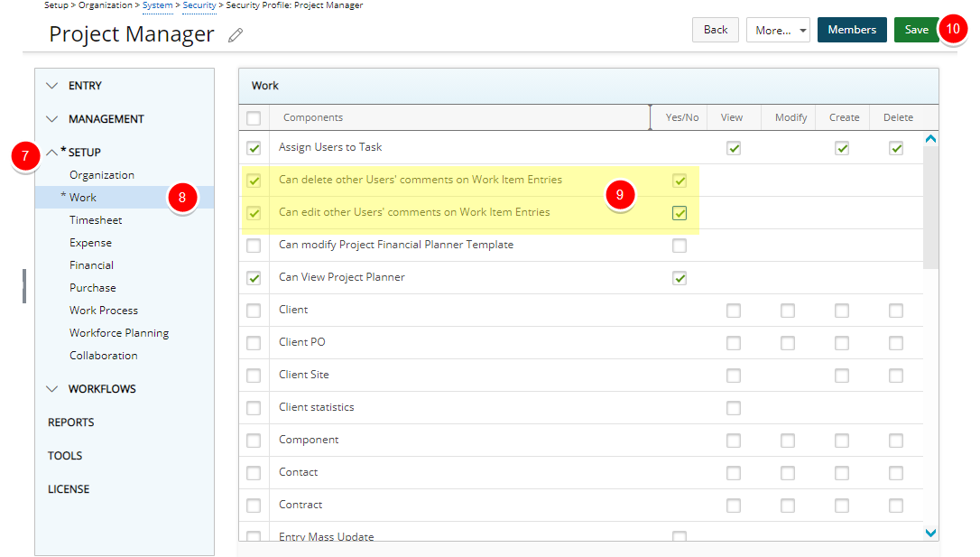Screen dimensions: 980x557
Task: Open the More... dropdown button
Action: [x=777, y=30]
